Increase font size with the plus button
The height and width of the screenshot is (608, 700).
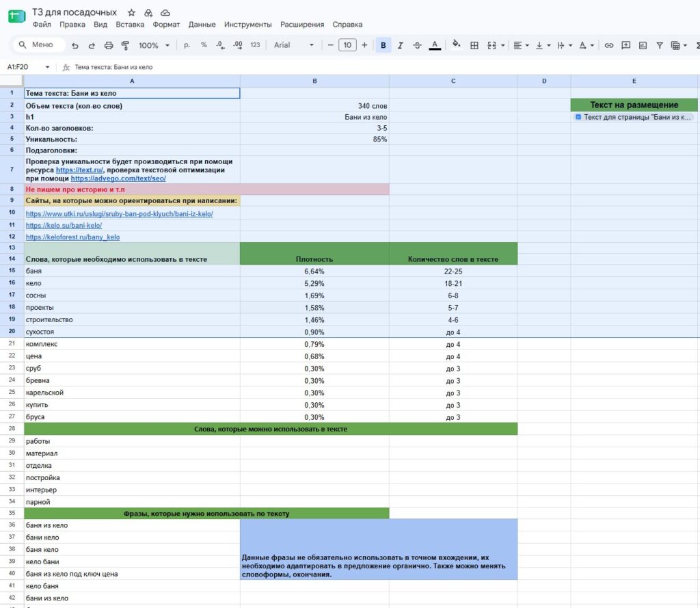pos(364,45)
